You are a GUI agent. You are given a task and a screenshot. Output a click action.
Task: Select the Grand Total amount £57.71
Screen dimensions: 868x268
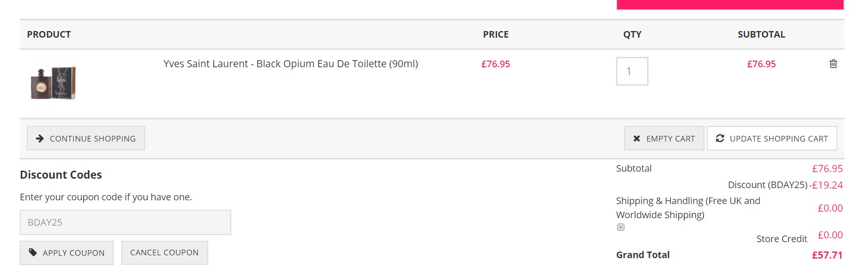click(x=827, y=255)
